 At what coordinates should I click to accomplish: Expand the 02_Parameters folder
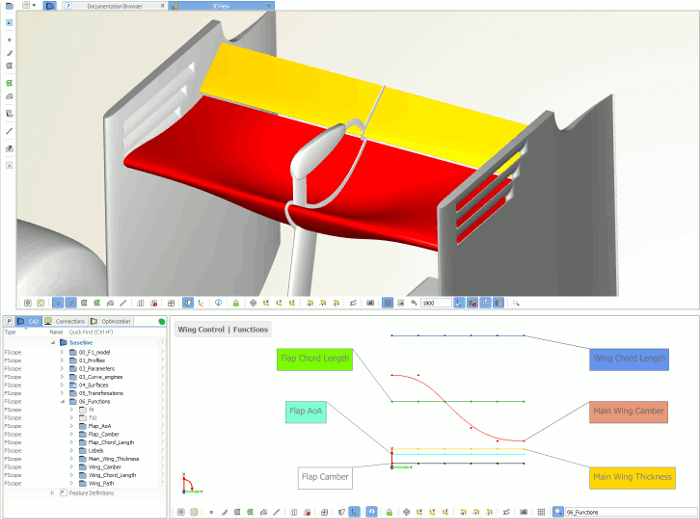click(62, 369)
